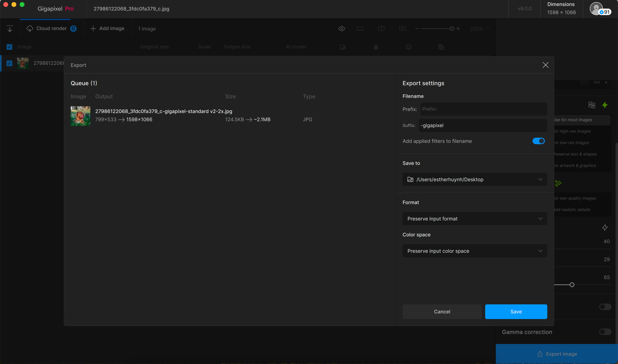Click the Type column header in the queue
Viewport: 618px width, 364px height.
tap(309, 96)
